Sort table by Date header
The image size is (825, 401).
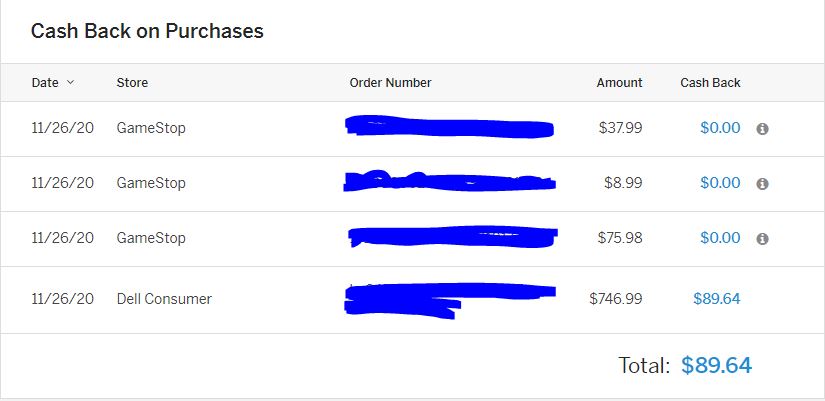tap(45, 83)
